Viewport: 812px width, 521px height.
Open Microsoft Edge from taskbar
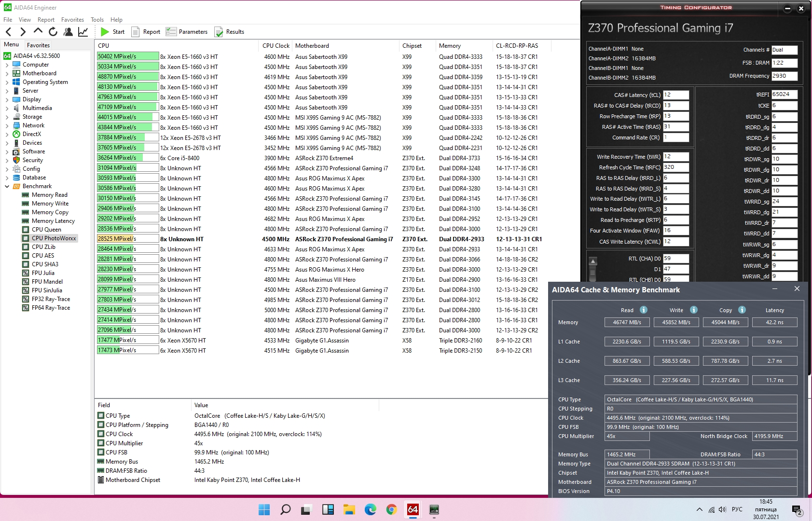[x=370, y=509]
